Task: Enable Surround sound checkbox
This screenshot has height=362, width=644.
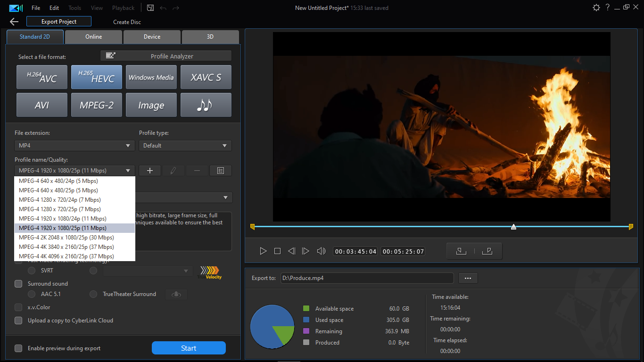Action: coord(18,284)
